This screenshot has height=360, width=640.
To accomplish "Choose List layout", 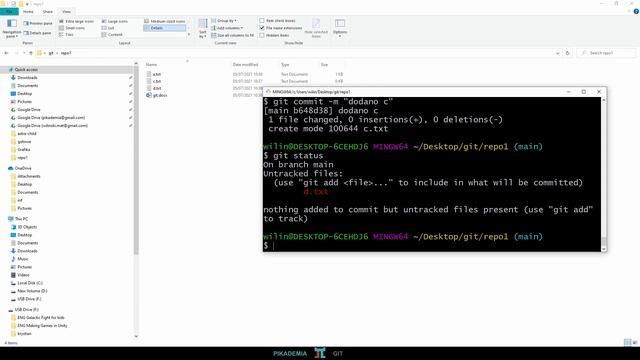I will 108,28.
